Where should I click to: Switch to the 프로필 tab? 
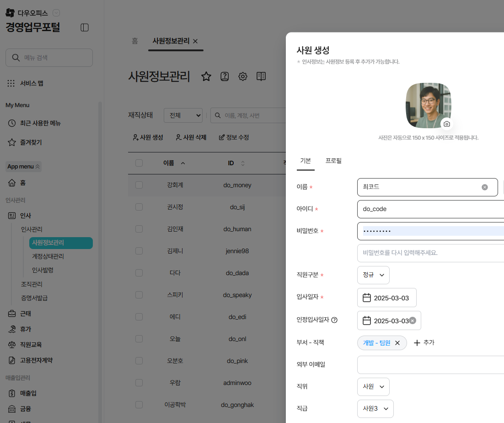(333, 161)
